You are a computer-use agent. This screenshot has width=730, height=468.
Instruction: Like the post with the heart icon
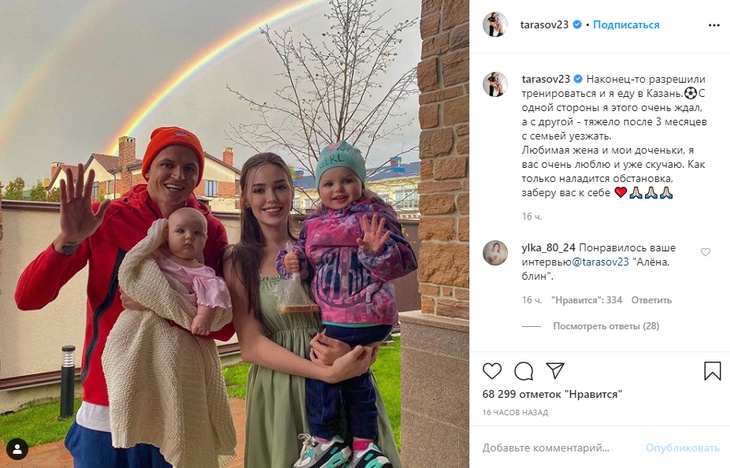(x=492, y=371)
